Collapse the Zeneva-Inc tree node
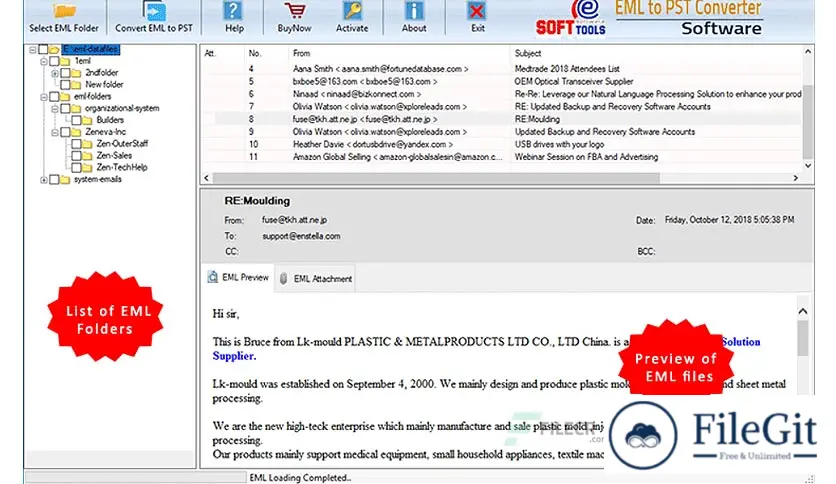836x484 pixels. pos(54,132)
